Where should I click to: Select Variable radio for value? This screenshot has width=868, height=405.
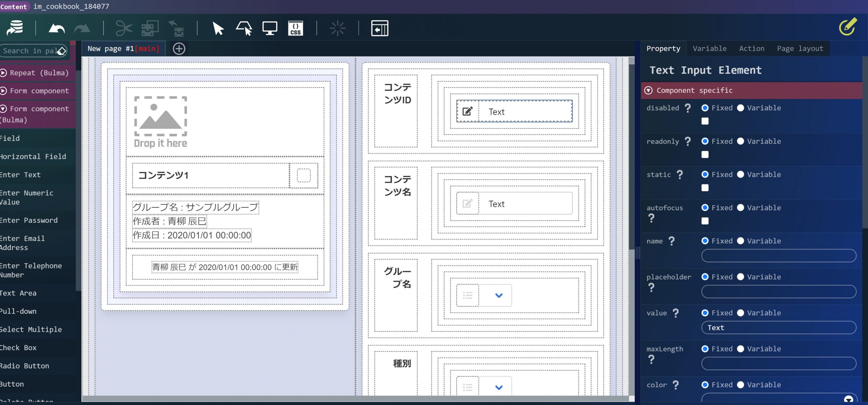coord(741,312)
